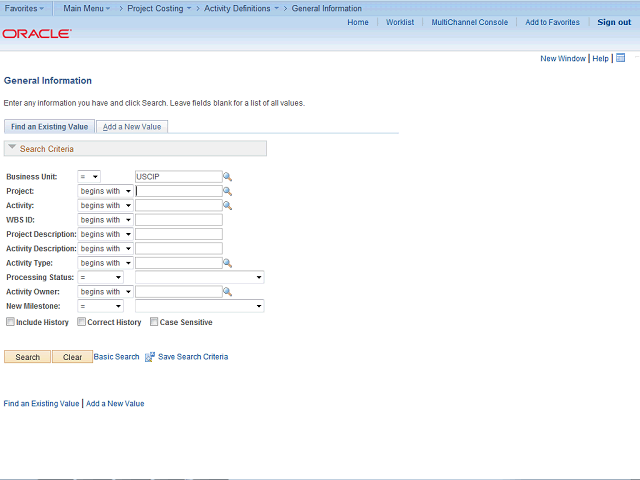Enable the Include History checkbox

point(10,322)
